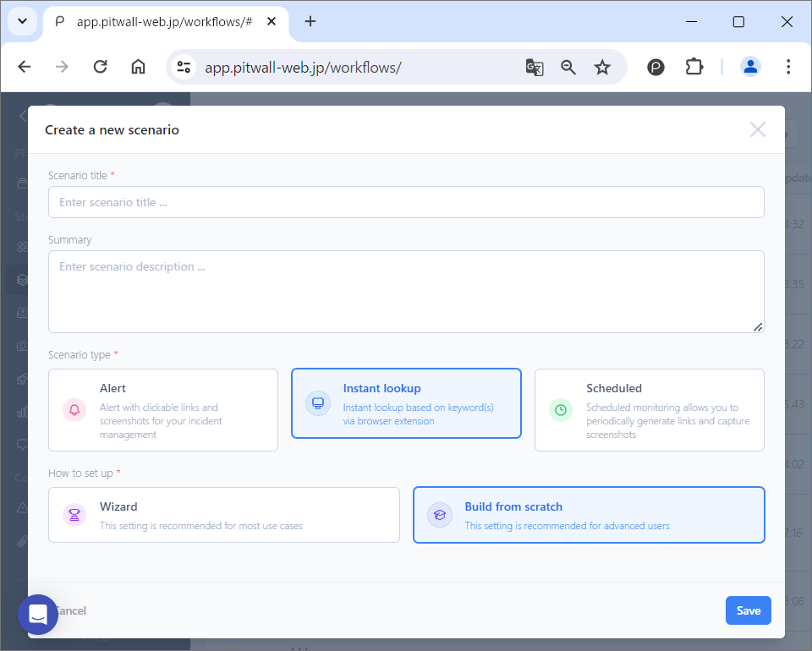Image resolution: width=812 pixels, height=651 pixels.
Task: Click the Google Translate icon in address bar
Action: (x=535, y=67)
